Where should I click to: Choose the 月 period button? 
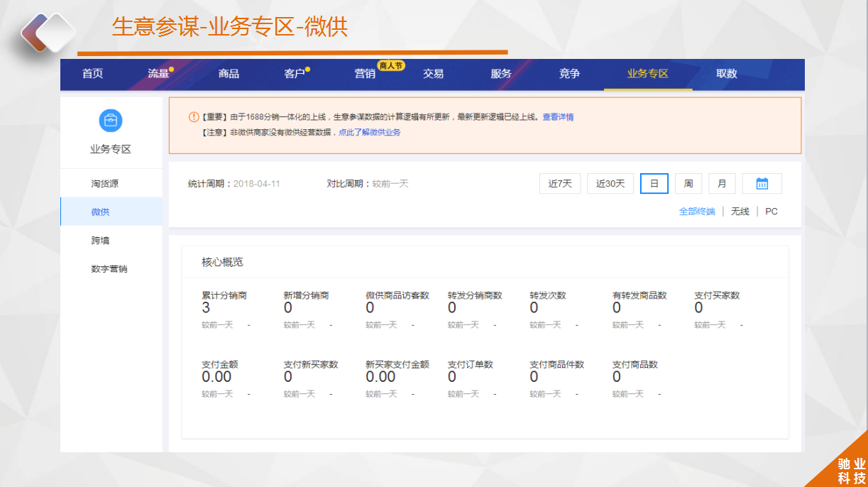click(x=722, y=184)
